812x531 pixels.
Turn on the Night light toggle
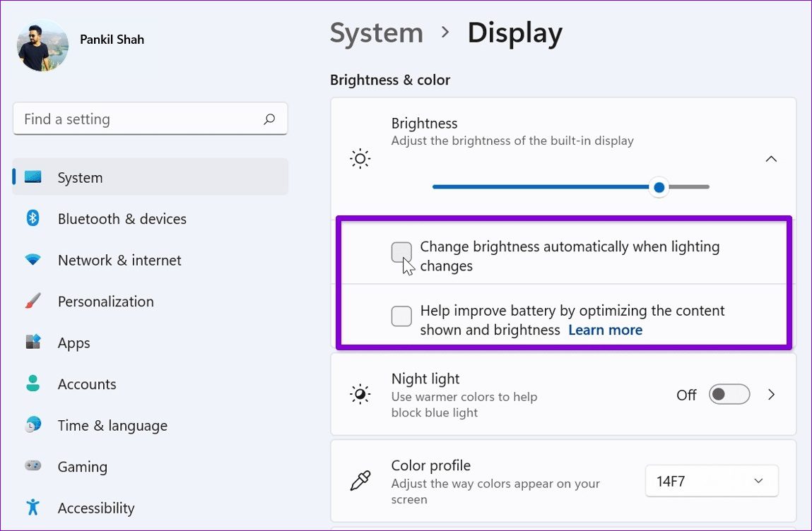point(729,394)
